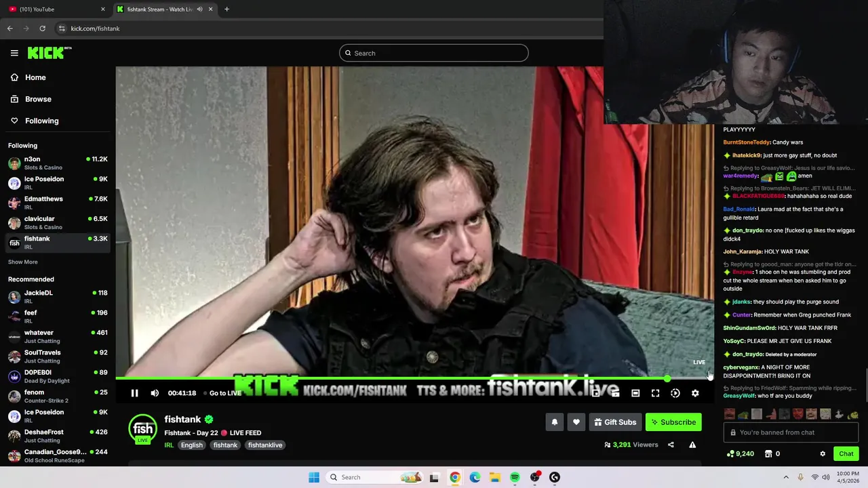Screen dimensions: 868x488
Task: Open n3on channel in Following list
Action: point(58,163)
